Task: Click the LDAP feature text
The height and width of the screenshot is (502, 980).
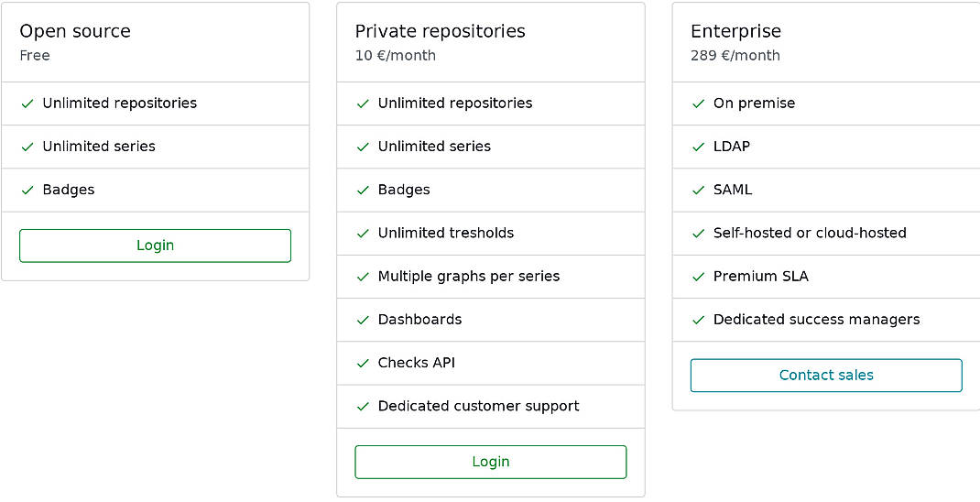Action: pos(732,147)
